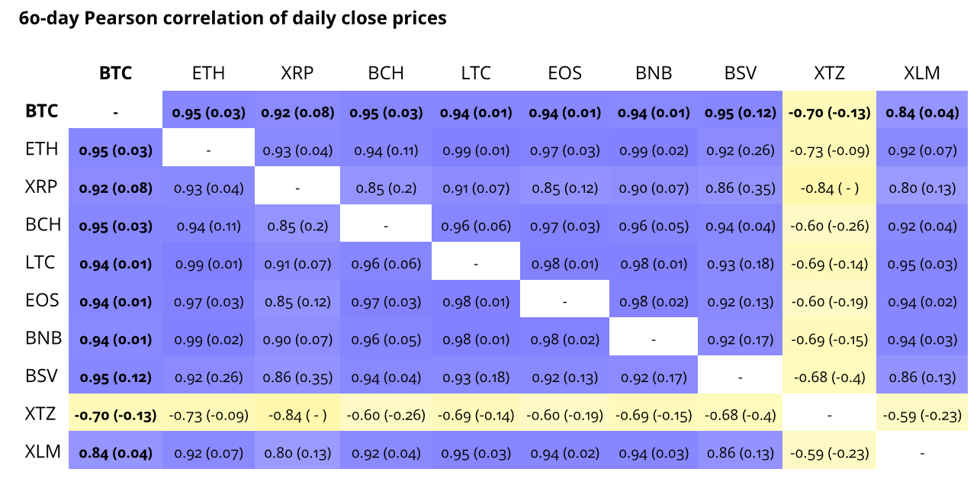Click XRP row cell under BSV column
980x485 pixels.
click(740, 188)
